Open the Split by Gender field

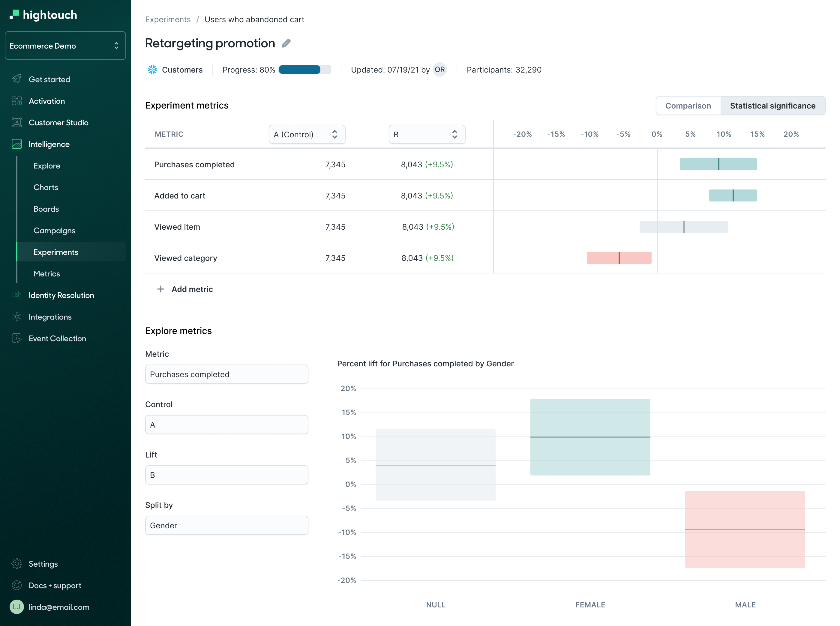pyautogui.click(x=227, y=526)
